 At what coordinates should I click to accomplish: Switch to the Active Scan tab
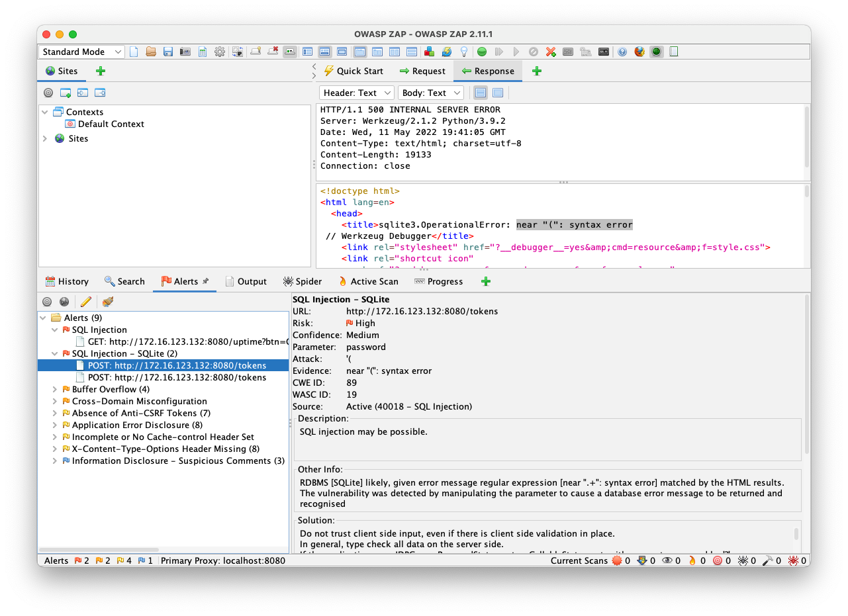click(368, 281)
